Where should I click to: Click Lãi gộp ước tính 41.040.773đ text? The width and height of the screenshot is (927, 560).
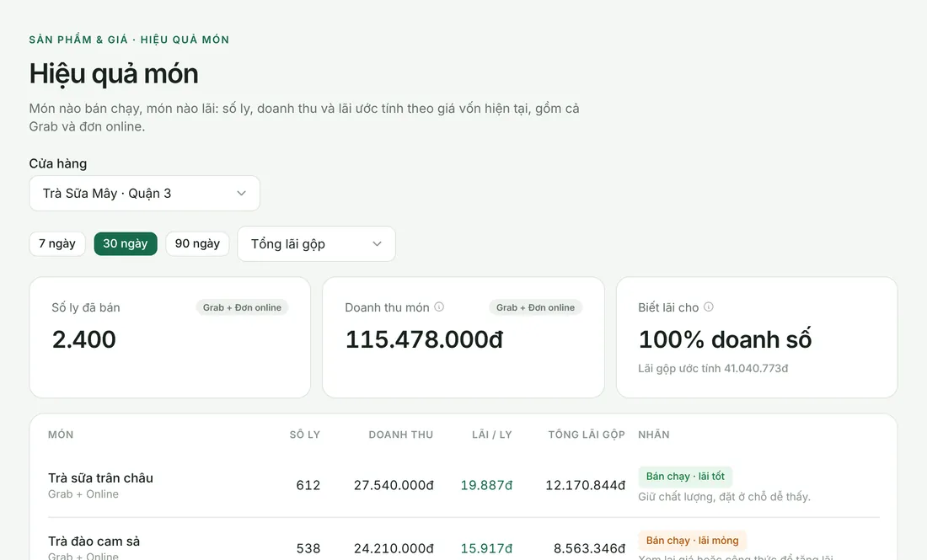point(713,369)
